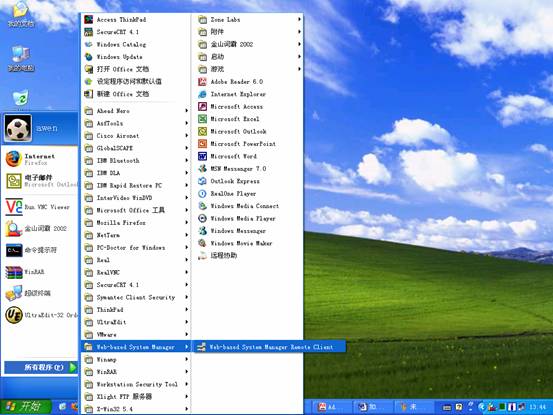Launch UltraEdit-32 recent program
Image resolution: width=553 pixels, height=415 pixels.
40,315
